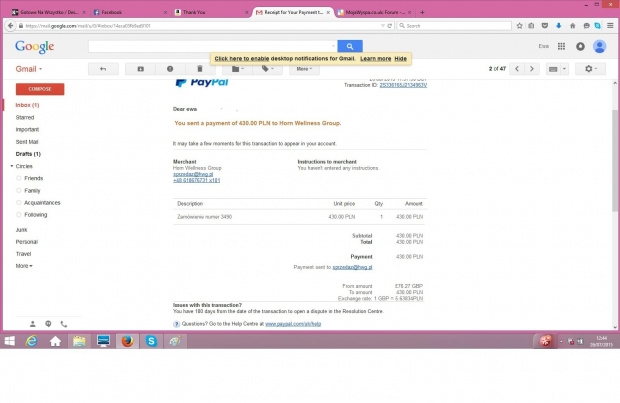620x403 pixels.
Task: Open the Travel label
Action: point(23,254)
